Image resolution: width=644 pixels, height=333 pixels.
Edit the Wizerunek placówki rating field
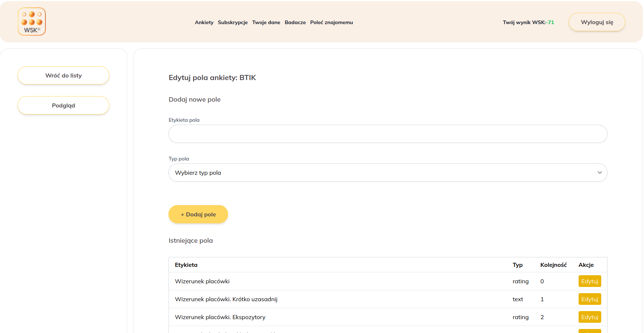pyautogui.click(x=589, y=281)
